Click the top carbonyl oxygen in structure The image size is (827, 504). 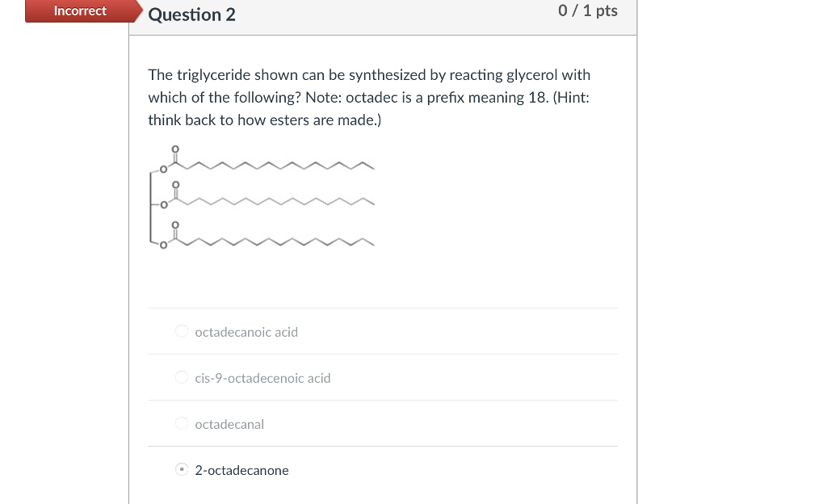click(x=175, y=149)
